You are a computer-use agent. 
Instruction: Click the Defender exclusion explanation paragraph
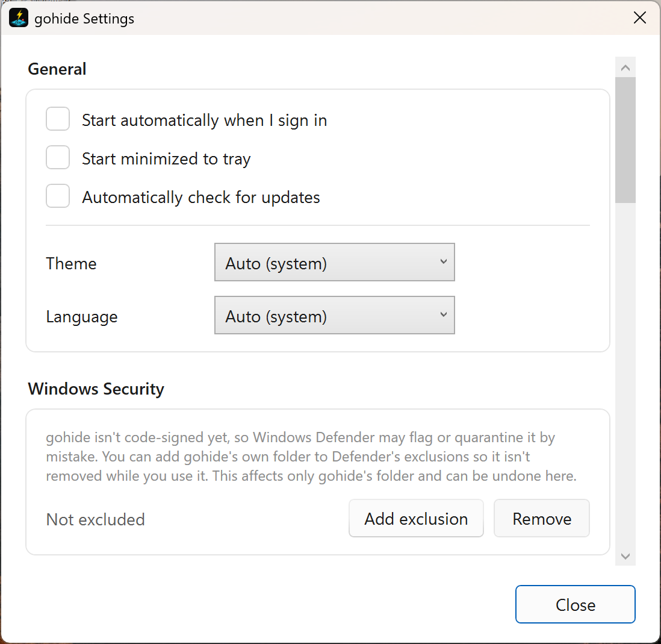pyautogui.click(x=311, y=457)
